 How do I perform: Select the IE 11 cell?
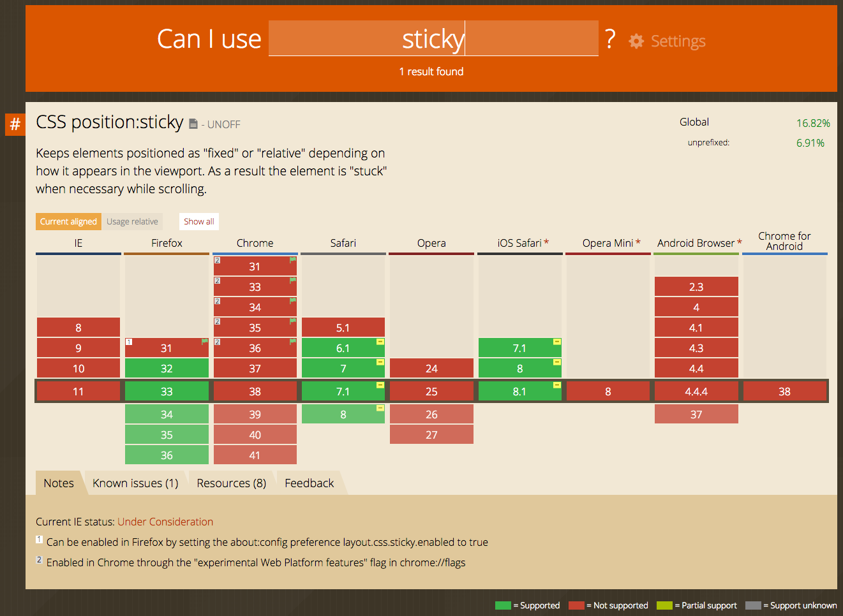[78, 392]
